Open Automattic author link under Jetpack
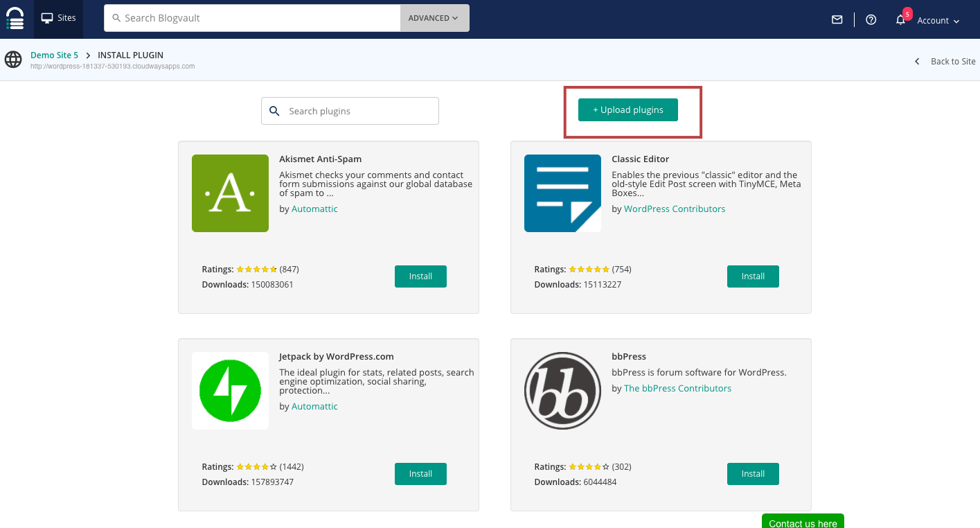Viewport: 980px width, 528px height. point(314,406)
